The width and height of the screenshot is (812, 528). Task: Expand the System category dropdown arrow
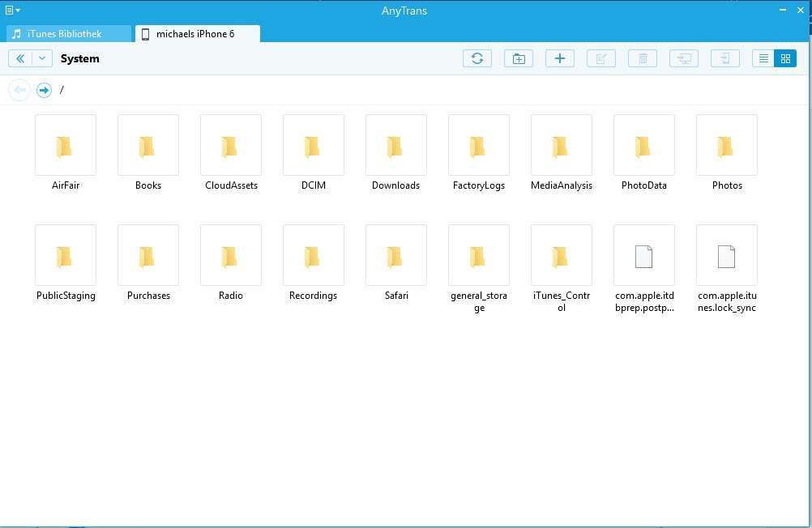click(42, 58)
